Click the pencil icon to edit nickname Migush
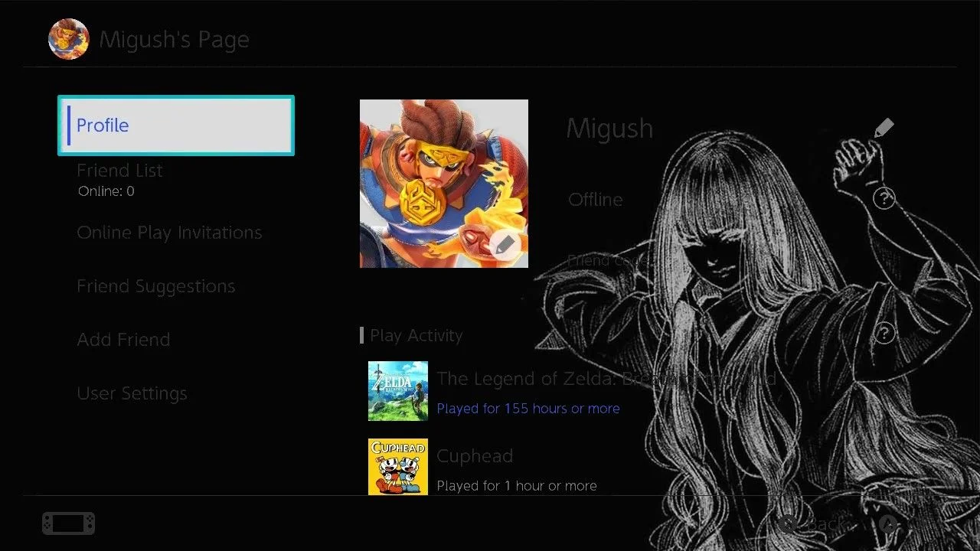980x551 pixels. pyautogui.click(x=884, y=128)
